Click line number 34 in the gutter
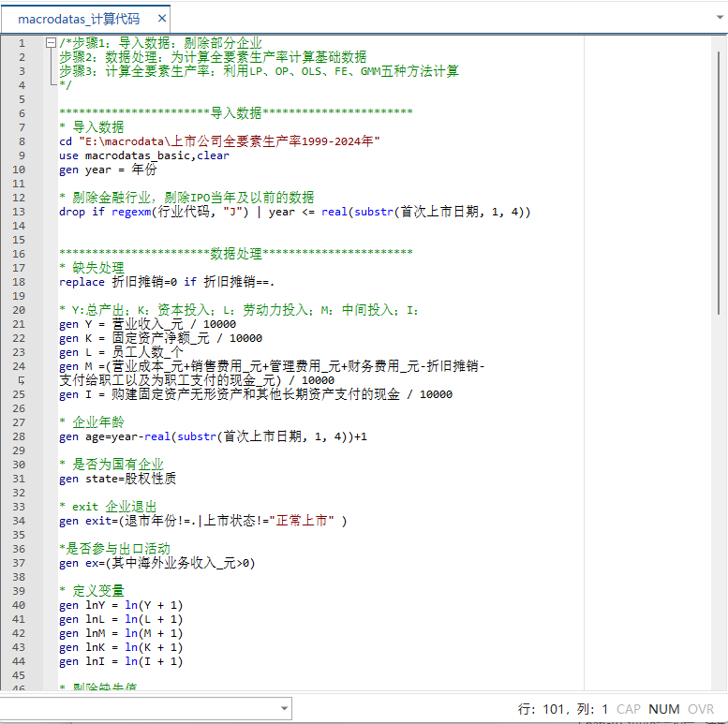This screenshot has width=728, height=724. pyautogui.click(x=21, y=521)
